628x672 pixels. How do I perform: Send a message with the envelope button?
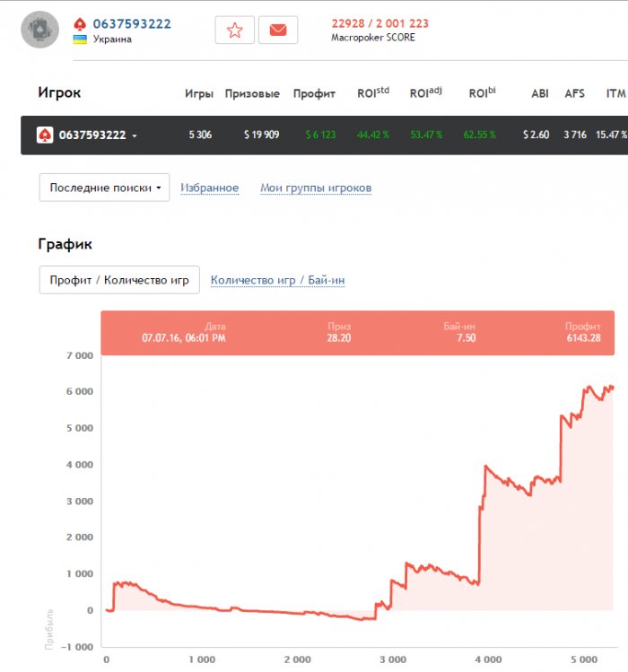(278, 30)
